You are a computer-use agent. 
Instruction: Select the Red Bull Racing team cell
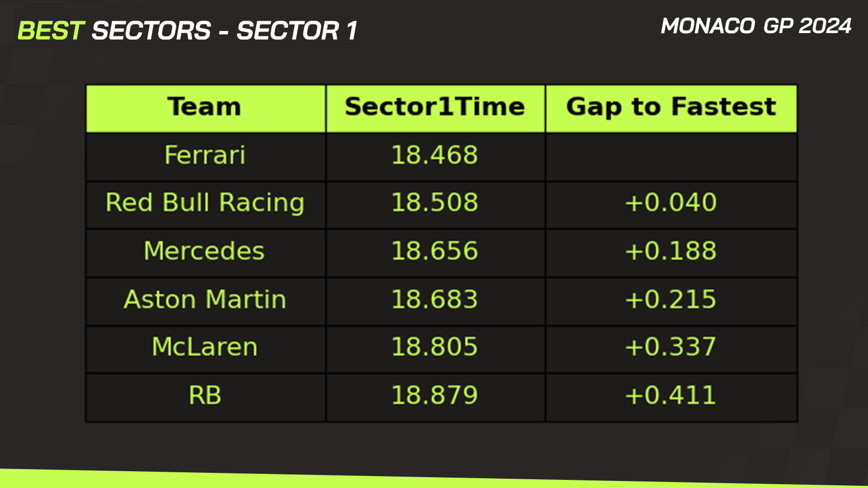pyautogui.click(x=205, y=203)
